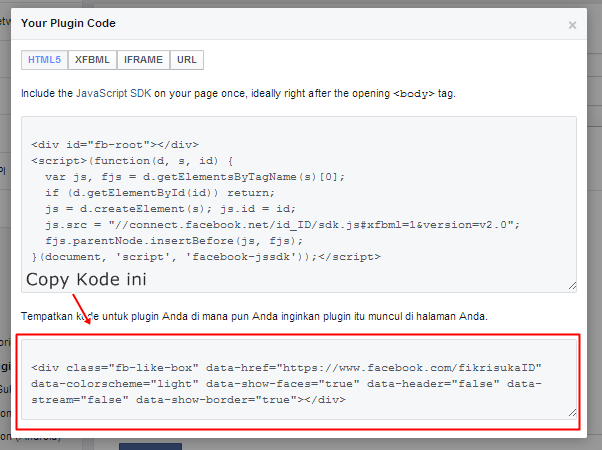602x450 pixels.
Task: Close the Your Plugin Code dialog
Action: pos(572,25)
